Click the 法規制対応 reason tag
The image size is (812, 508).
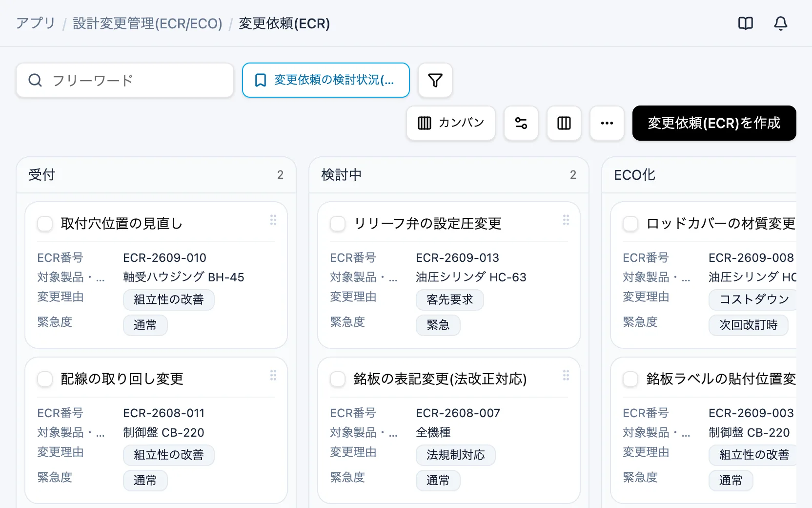tap(456, 455)
